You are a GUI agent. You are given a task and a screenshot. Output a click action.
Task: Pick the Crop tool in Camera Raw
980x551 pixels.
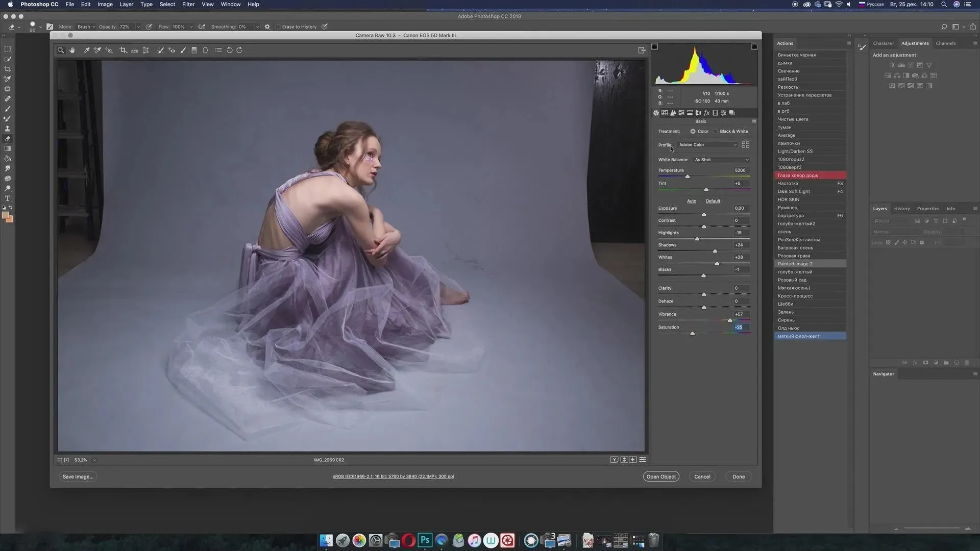point(123,50)
